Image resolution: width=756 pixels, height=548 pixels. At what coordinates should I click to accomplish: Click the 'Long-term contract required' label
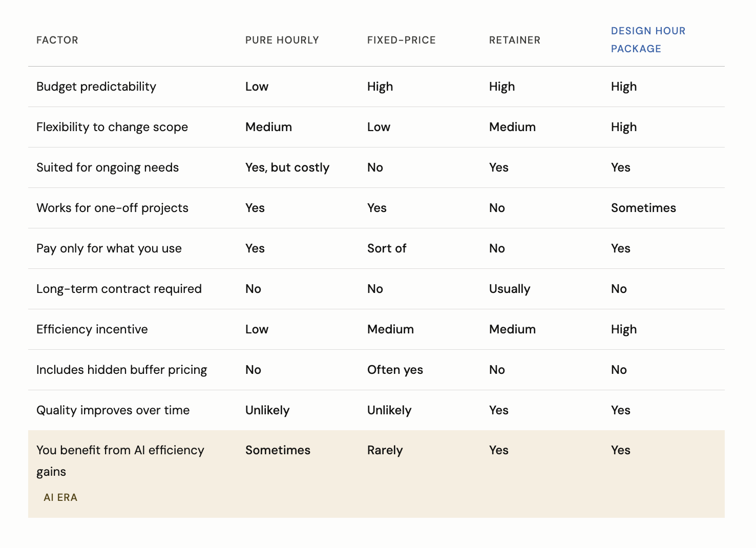[119, 289]
